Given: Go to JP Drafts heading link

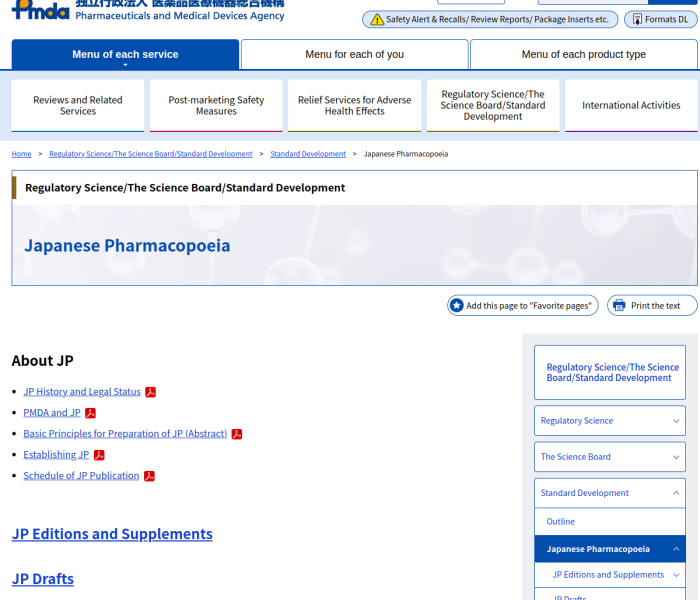Looking at the screenshot, I should (x=43, y=579).
